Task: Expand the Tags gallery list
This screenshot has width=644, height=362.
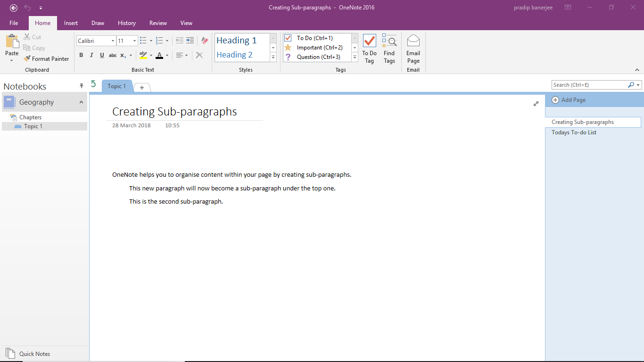Action: tap(355, 57)
